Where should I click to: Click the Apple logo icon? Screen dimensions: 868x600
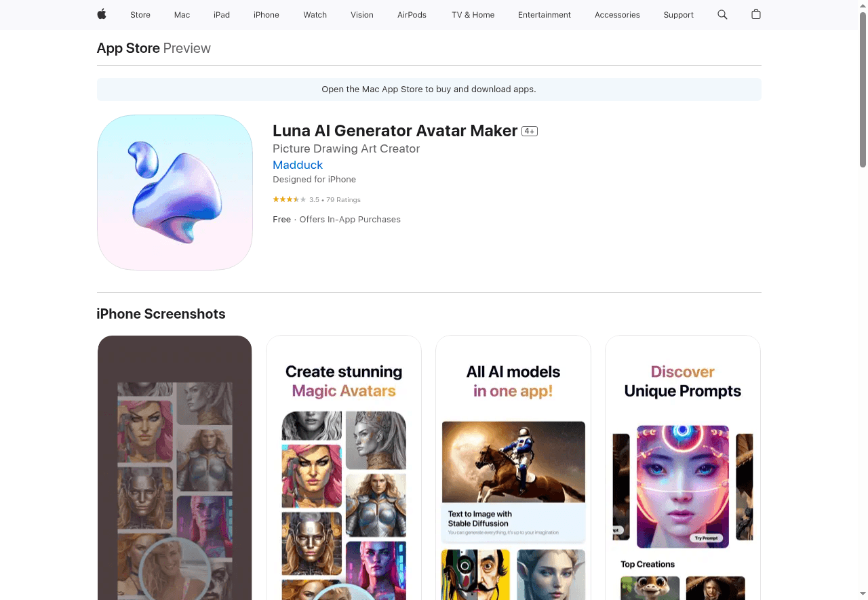pos(102,14)
